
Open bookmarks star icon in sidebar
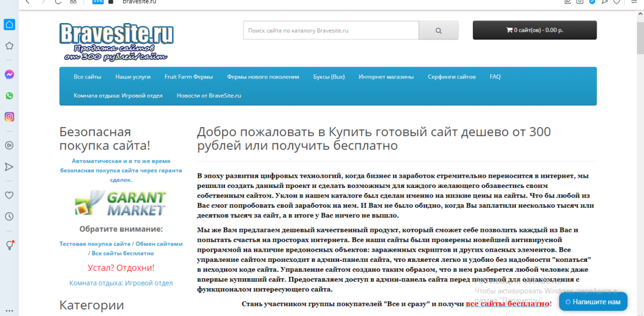click(x=9, y=46)
